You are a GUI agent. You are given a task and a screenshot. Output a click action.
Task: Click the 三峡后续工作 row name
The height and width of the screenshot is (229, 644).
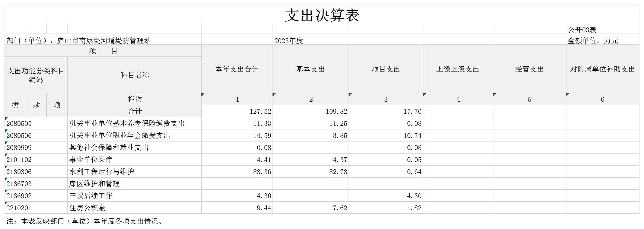[x=91, y=196]
